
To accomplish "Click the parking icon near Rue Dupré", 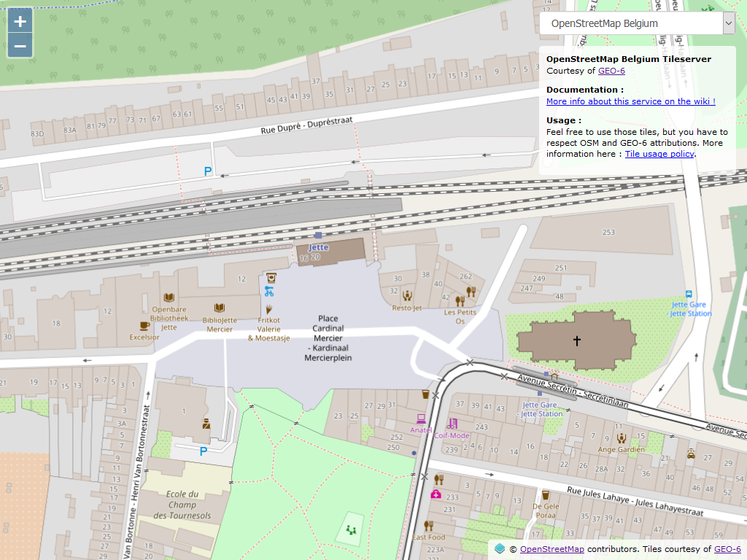I will point(208,171).
